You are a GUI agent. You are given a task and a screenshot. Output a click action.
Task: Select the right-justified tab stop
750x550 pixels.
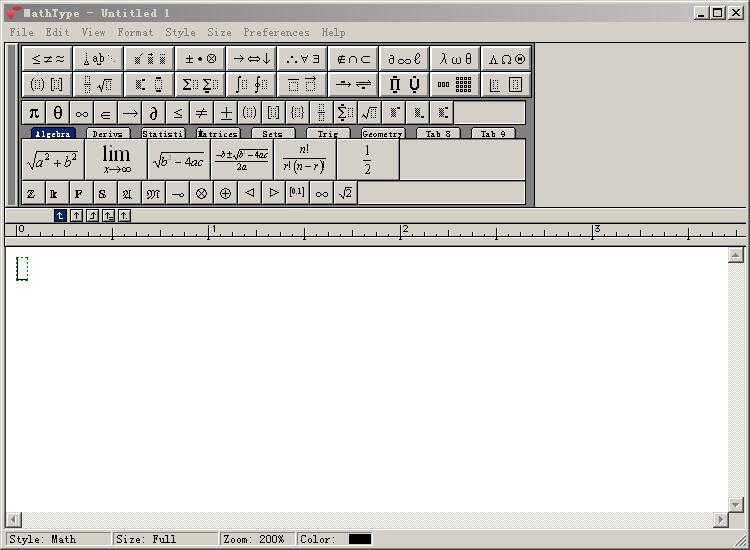pyautogui.click(x=92, y=216)
